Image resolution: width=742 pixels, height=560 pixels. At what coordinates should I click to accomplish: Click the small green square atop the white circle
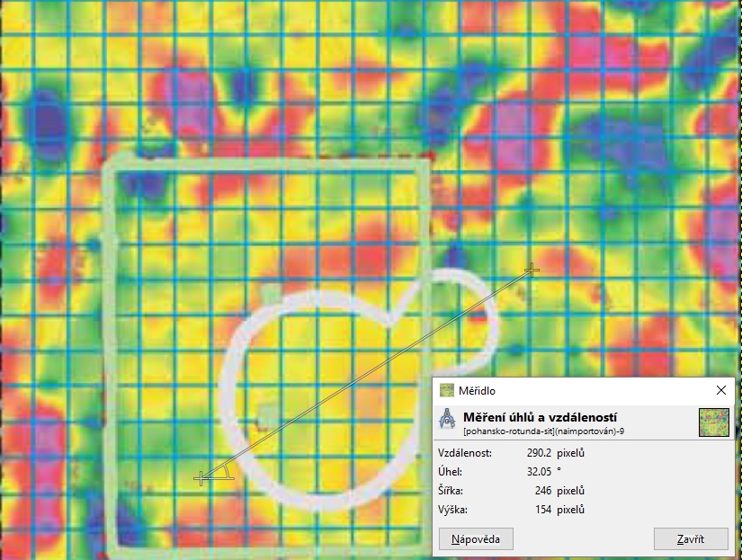click(271, 292)
